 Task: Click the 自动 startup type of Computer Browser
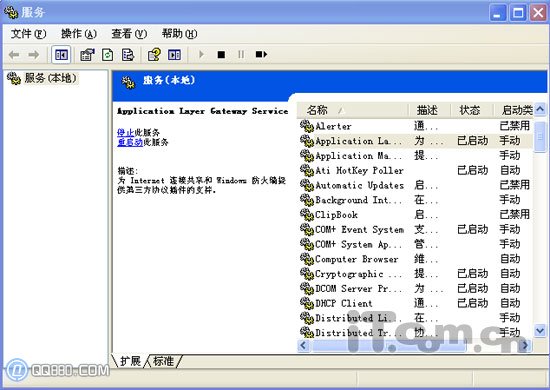click(x=510, y=259)
